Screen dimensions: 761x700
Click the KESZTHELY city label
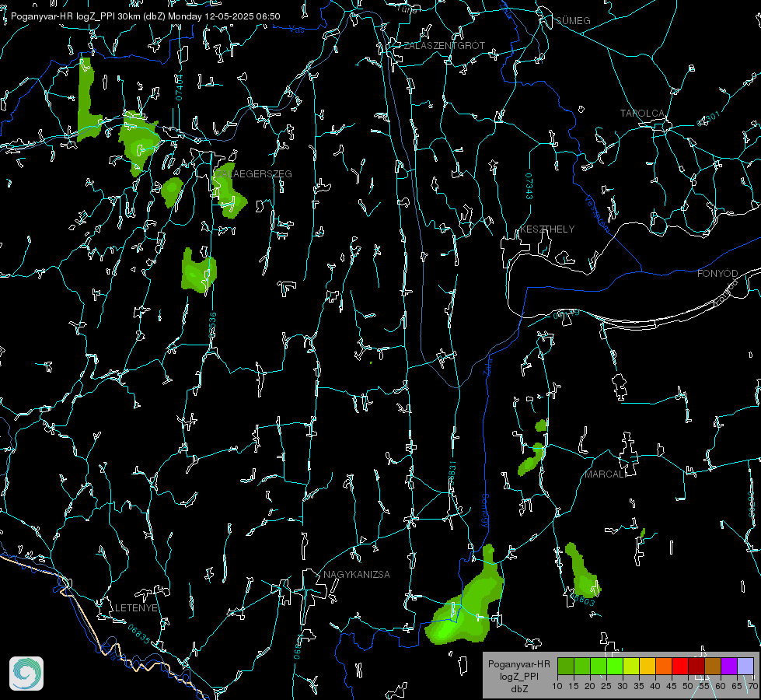coord(547,229)
